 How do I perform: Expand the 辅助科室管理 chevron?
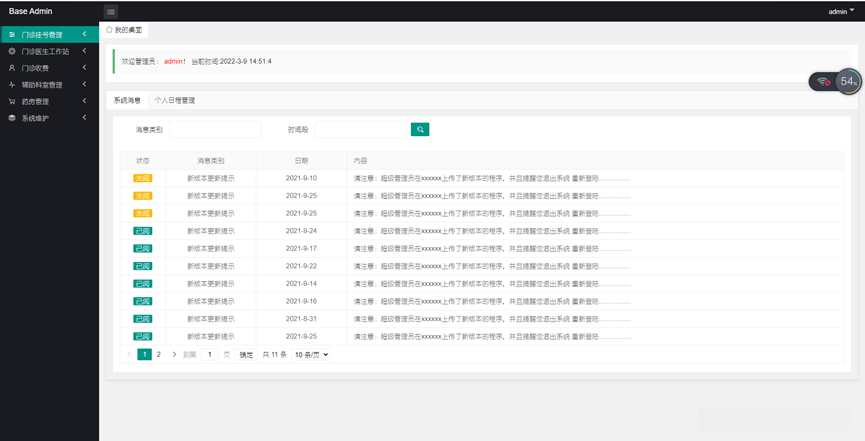point(84,84)
